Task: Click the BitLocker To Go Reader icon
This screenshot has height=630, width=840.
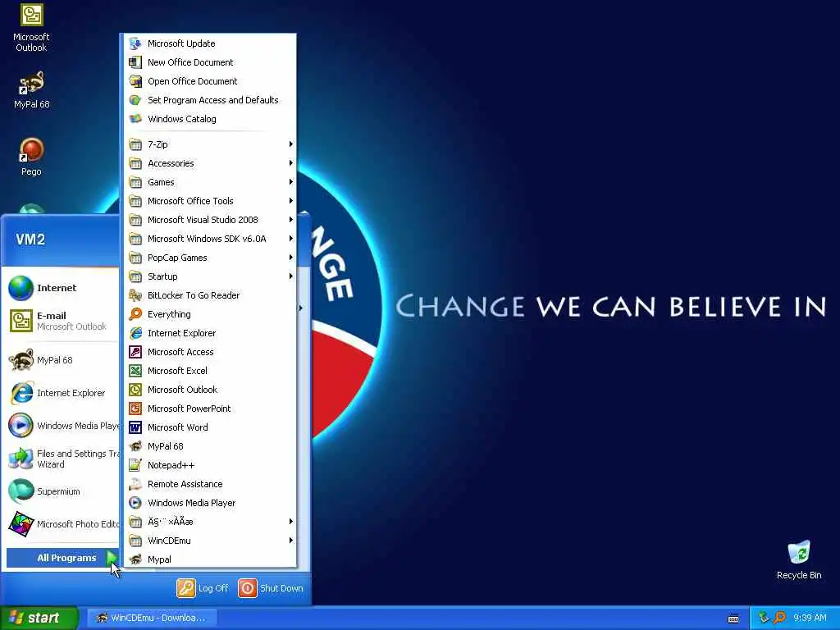Action: point(135,295)
